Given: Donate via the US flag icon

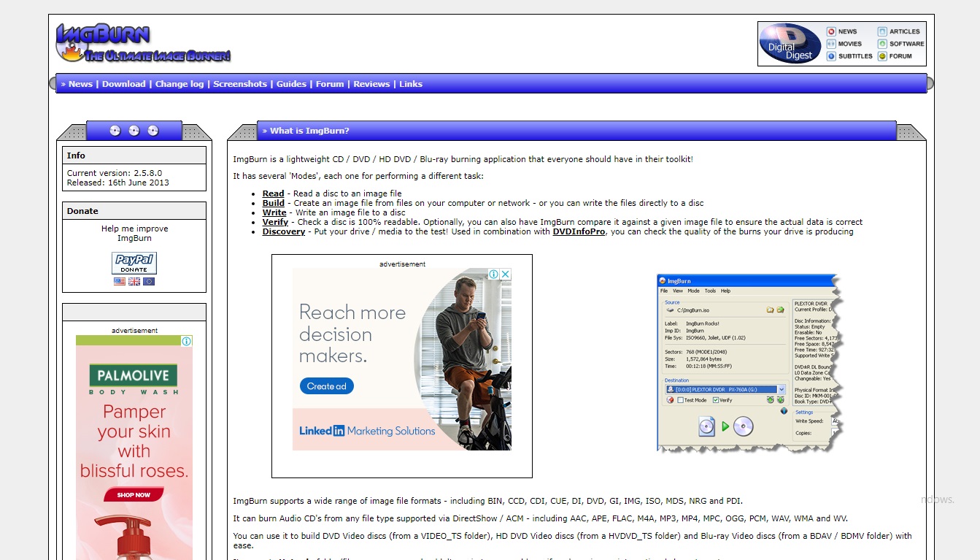Looking at the screenshot, I should 120,281.
